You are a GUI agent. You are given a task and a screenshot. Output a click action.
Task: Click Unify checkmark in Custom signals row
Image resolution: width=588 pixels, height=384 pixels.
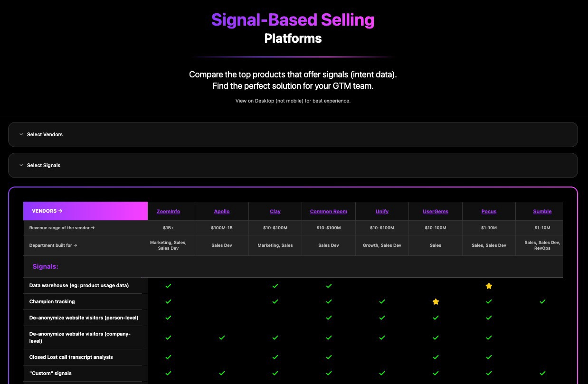coord(382,373)
